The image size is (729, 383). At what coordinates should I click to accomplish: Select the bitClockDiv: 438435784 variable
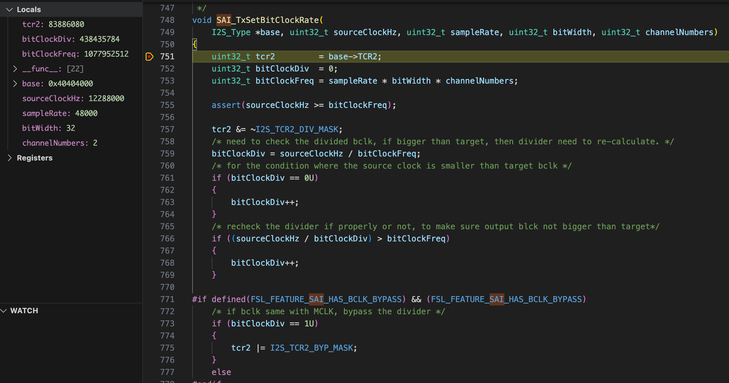tap(71, 39)
